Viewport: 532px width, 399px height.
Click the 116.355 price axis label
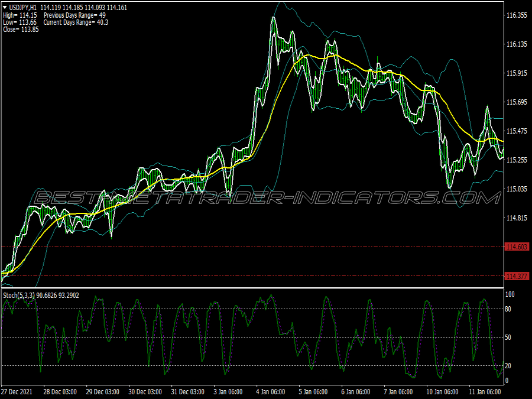point(517,15)
